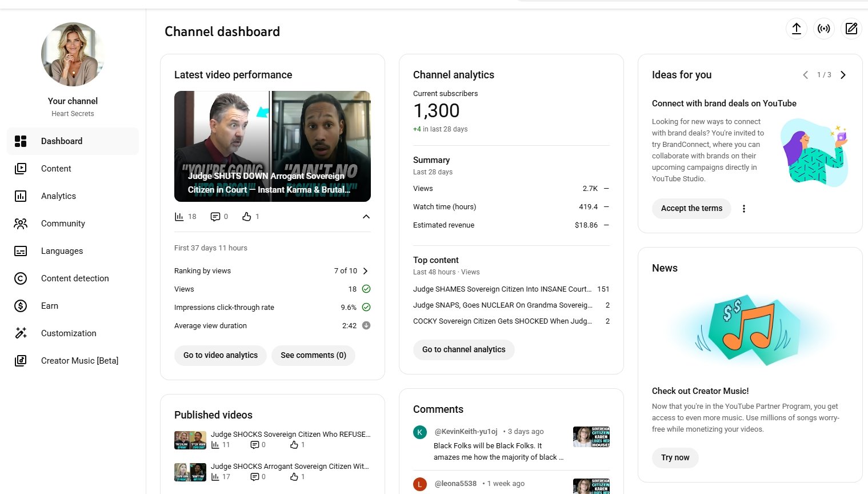The width and height of the screenshot is (868, 494).
Task: Open Customization magic wand icon
Action: [x=21, y=333]
